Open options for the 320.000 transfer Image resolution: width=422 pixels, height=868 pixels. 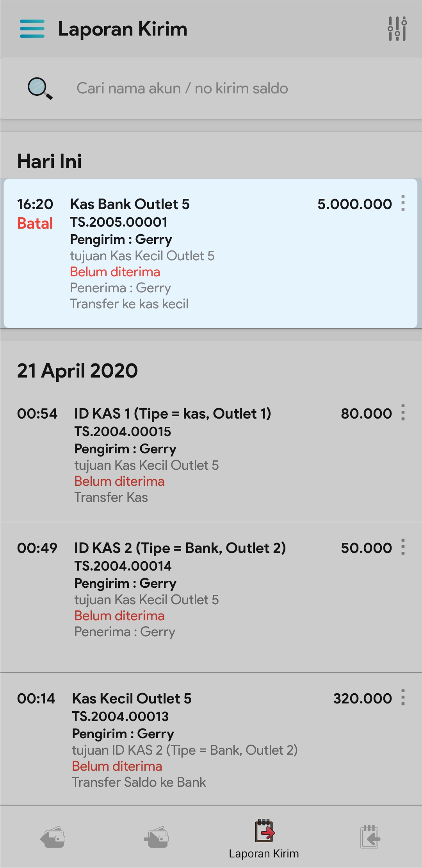coord(403,698)
